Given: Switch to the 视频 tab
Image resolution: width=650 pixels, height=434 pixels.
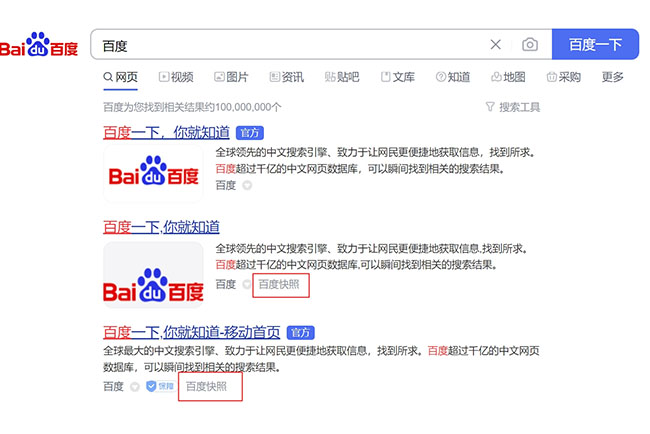Looking at the screenshot, I should (176, 77).
